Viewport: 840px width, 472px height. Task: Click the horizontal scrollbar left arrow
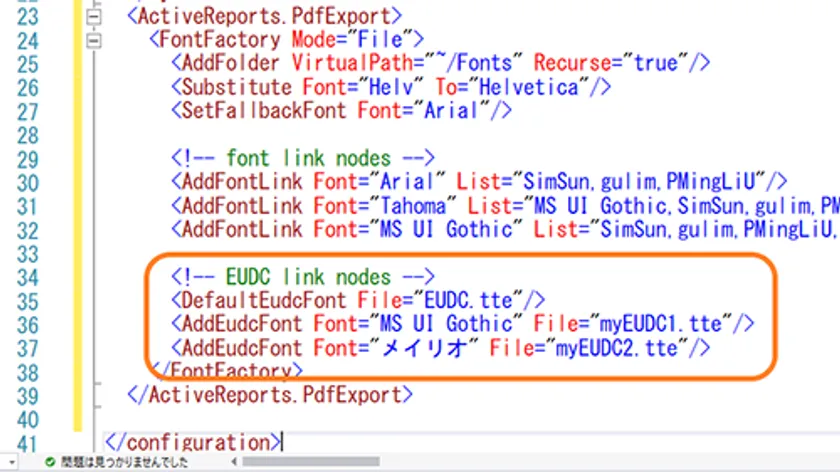click(x=236, y=463)
